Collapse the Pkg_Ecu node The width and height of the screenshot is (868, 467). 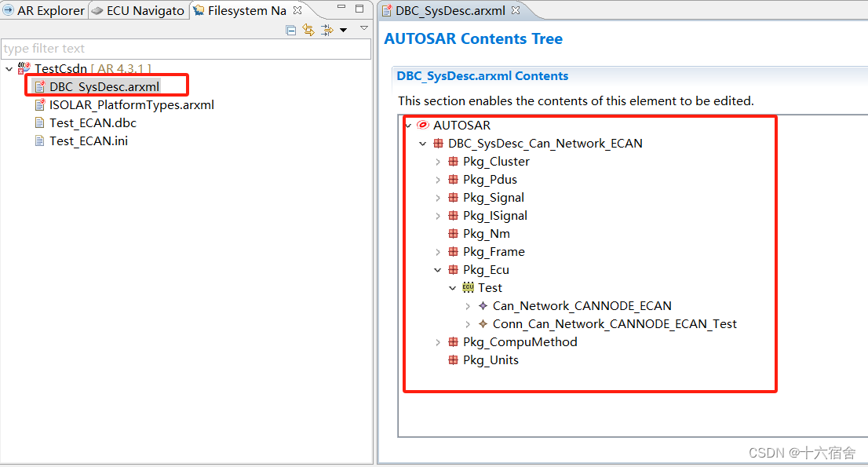click(x=437, y=270)
